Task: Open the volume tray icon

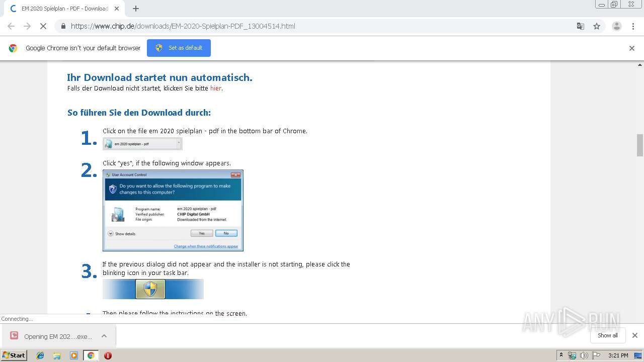Action: [x=584, y=355]
